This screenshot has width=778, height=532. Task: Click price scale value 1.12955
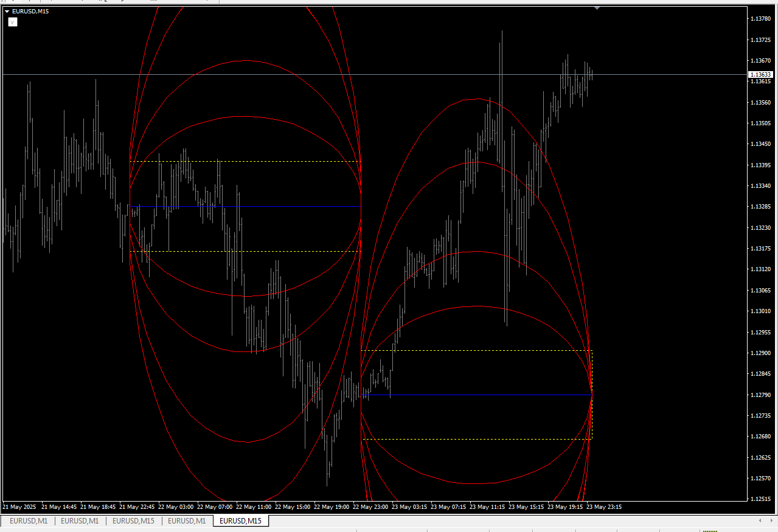pos(760,332)
